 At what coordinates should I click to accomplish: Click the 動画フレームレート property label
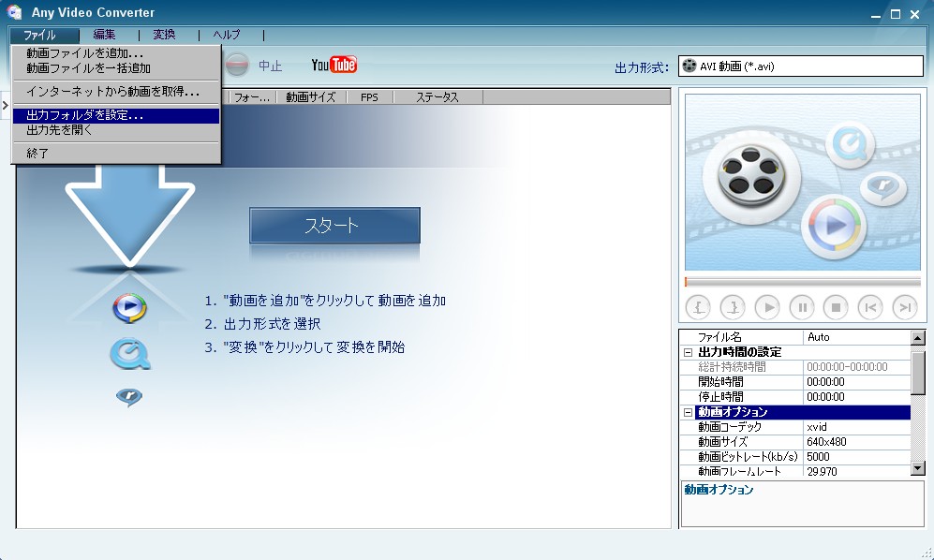(x=739, y=472)
